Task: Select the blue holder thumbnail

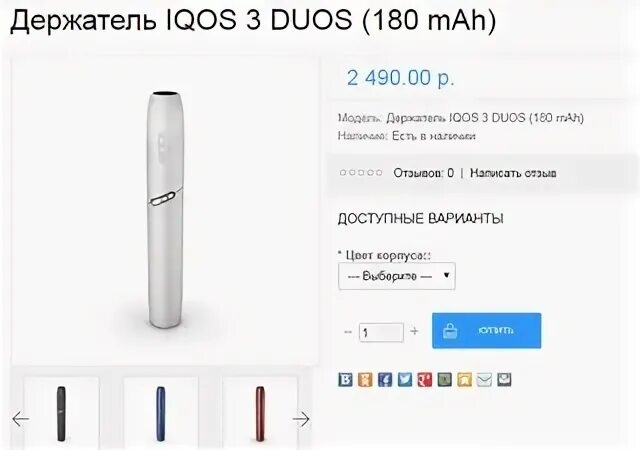Action: [161, 413]
